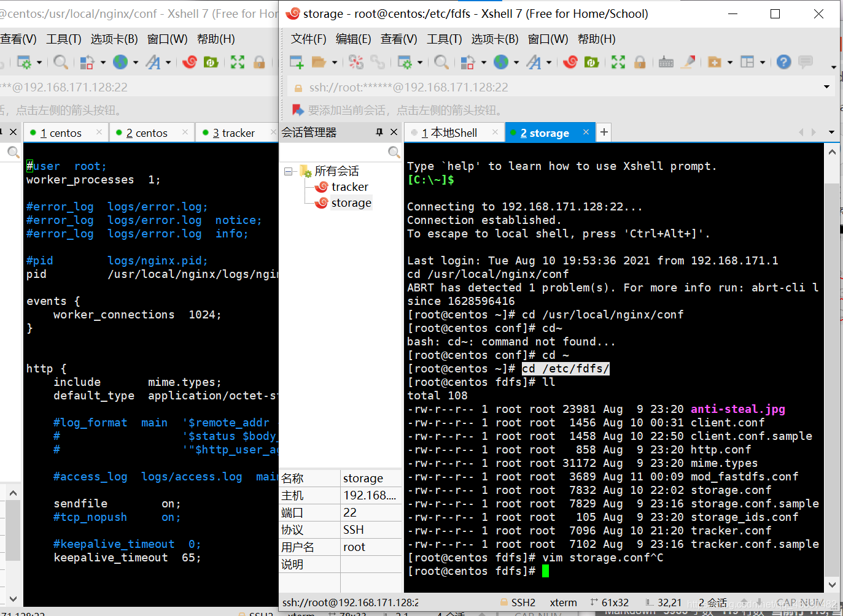
Task: Click layout panes icon in storage toolbar
Action: [747, 62]
